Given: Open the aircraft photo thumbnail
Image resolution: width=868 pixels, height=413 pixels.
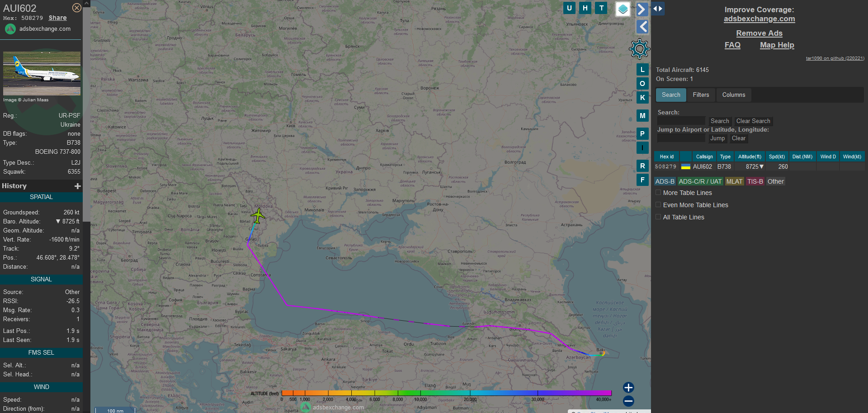Looking at the screenshot, I should pyautogui.click(x=42, y=73).
